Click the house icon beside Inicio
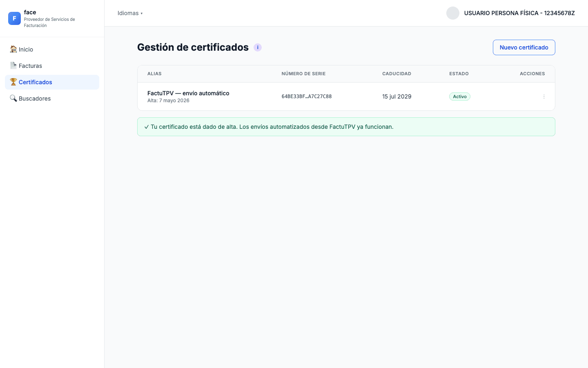This screenshot has height=368, width=588. (13, 49)
